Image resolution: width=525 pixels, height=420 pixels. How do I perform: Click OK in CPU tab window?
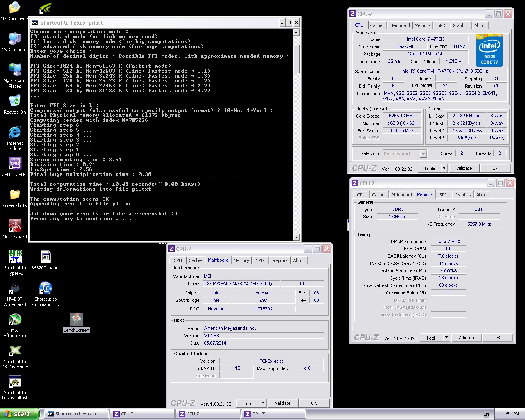click(495, 168)
